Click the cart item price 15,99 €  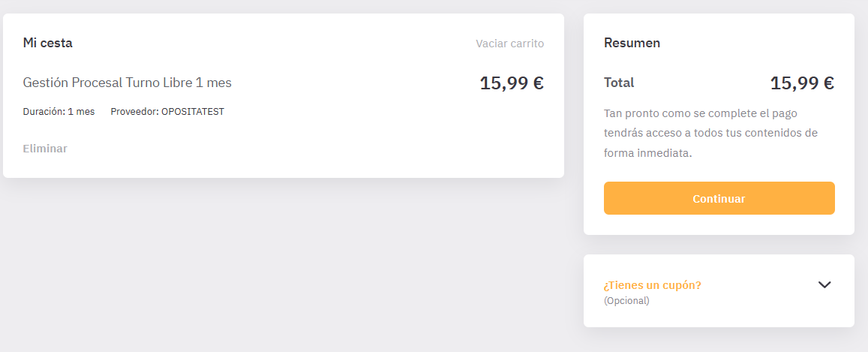[512, 83]
